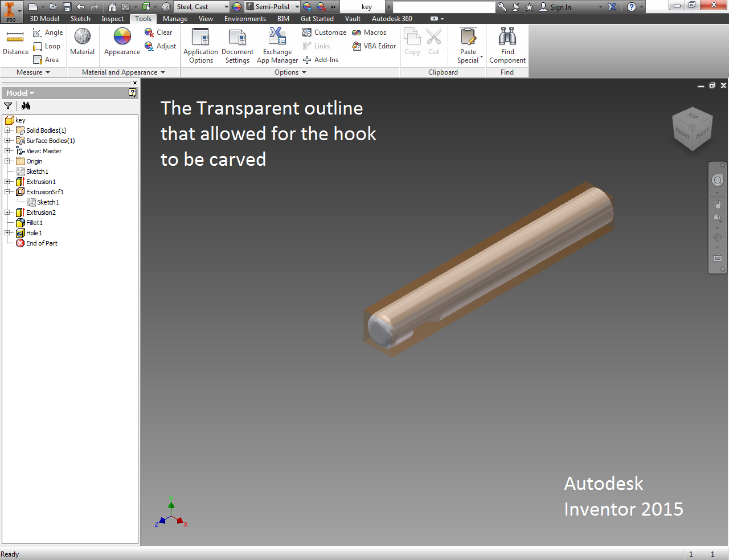The width and height of the screenshot is (729, 560).
Task: Select the Area measure tool
Action: click(46, 60)
